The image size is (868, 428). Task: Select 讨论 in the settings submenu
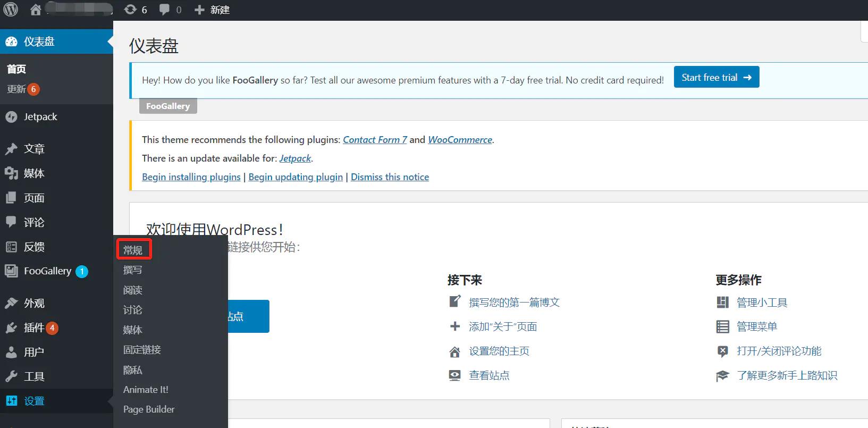pyautogui.click(x=133, y=310)
